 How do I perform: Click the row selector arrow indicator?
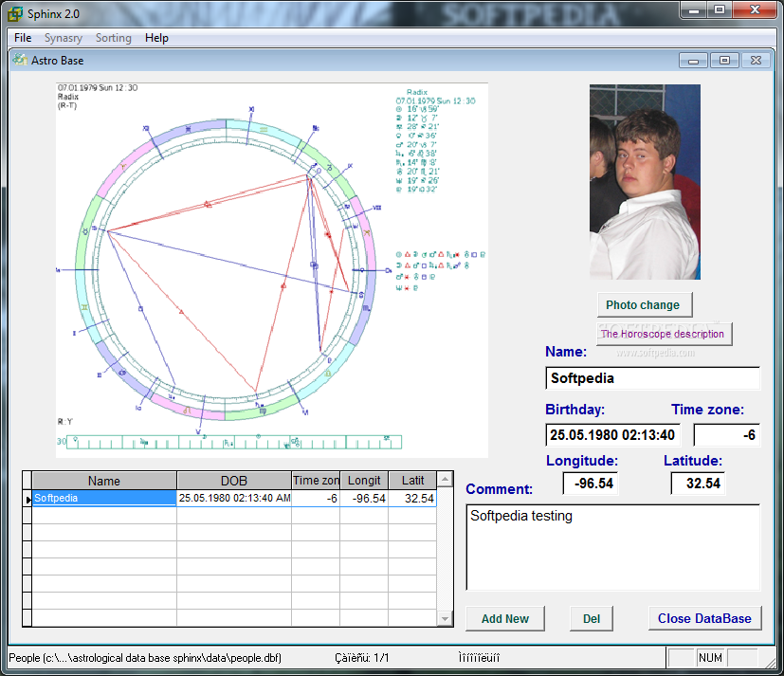27,499
